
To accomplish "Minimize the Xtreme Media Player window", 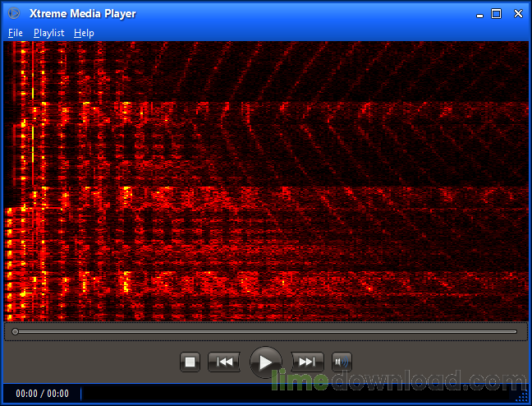I will coord(479,14).
